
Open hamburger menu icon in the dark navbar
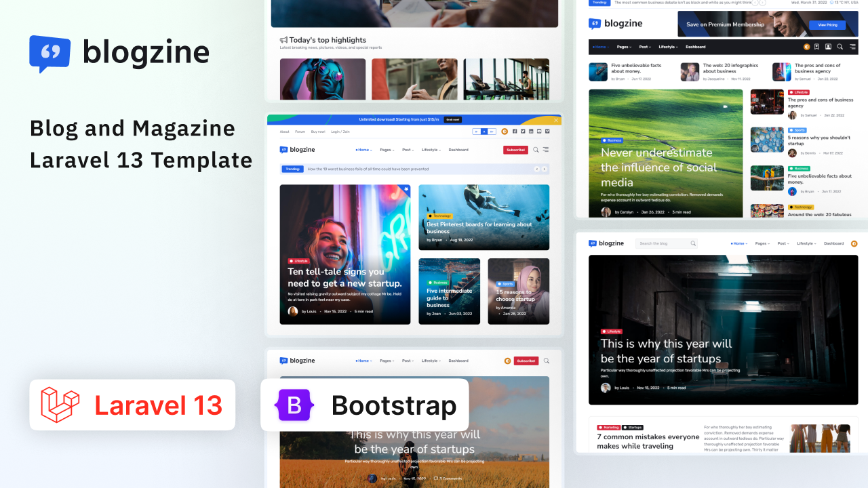852,47
